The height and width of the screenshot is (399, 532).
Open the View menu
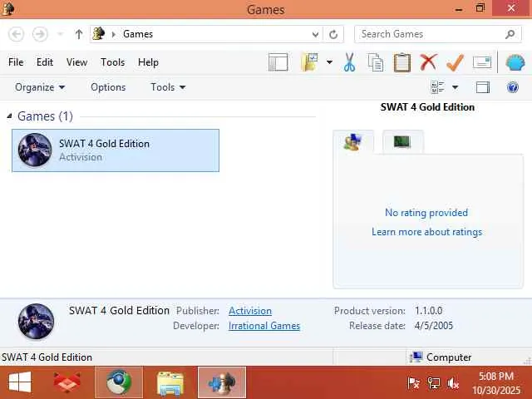point(77,62)
